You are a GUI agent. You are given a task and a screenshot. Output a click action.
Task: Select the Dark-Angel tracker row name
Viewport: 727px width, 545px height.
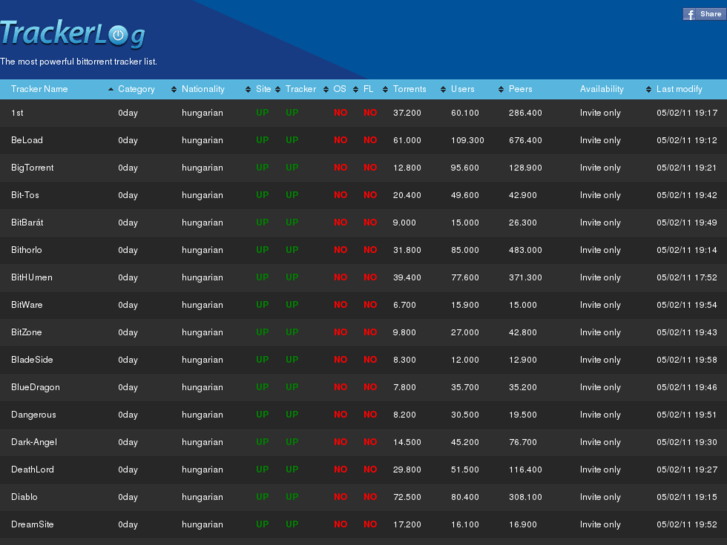[x=34, y=442]
